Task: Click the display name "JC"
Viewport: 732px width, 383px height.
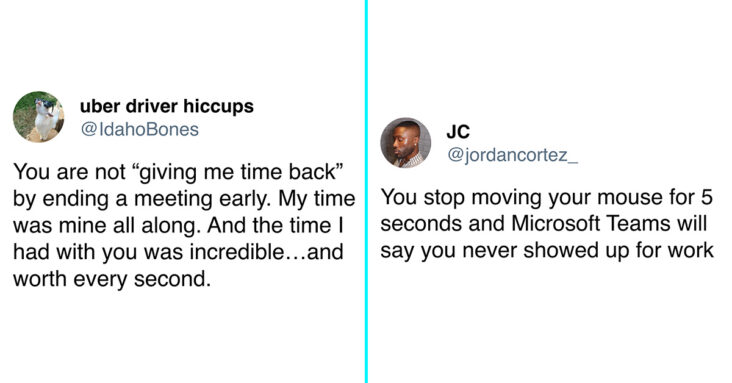Action: point(458,132)
